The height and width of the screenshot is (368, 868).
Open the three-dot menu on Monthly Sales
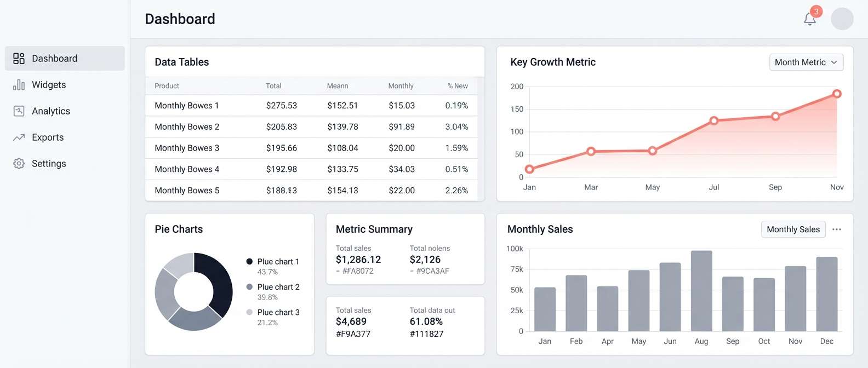[836, 229]
